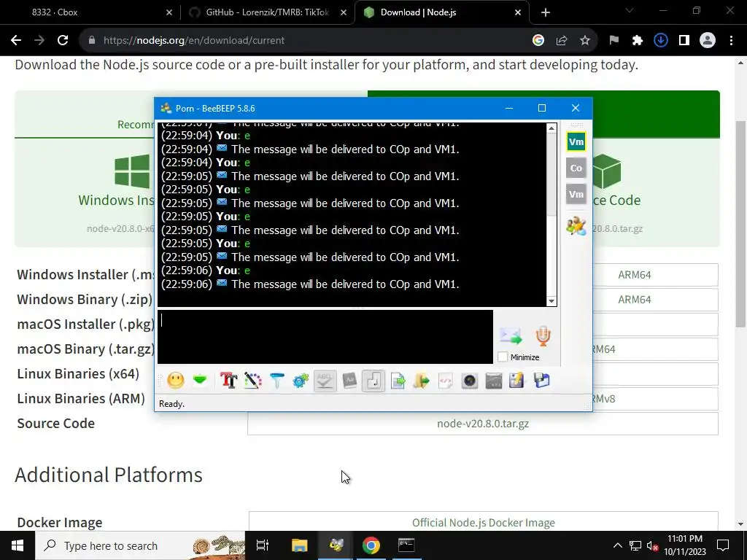The image size is (747, 560).
Task: Click the Source Code cube download
Action: (608, 171)
